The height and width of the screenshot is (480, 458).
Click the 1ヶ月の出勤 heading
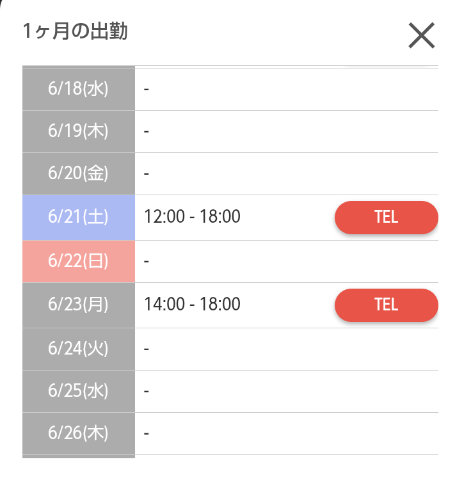point(75,32)
